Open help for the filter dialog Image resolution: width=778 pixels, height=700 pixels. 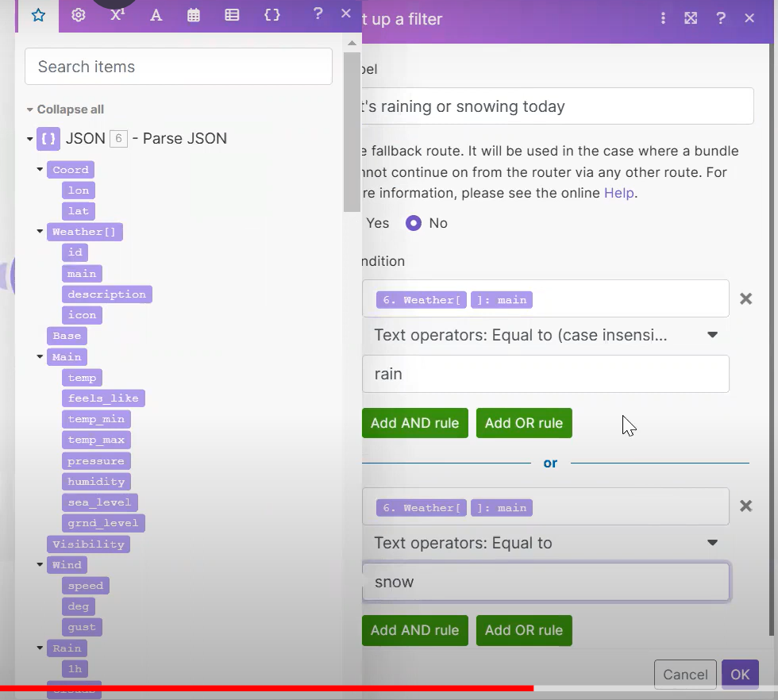tap(721, 19)
